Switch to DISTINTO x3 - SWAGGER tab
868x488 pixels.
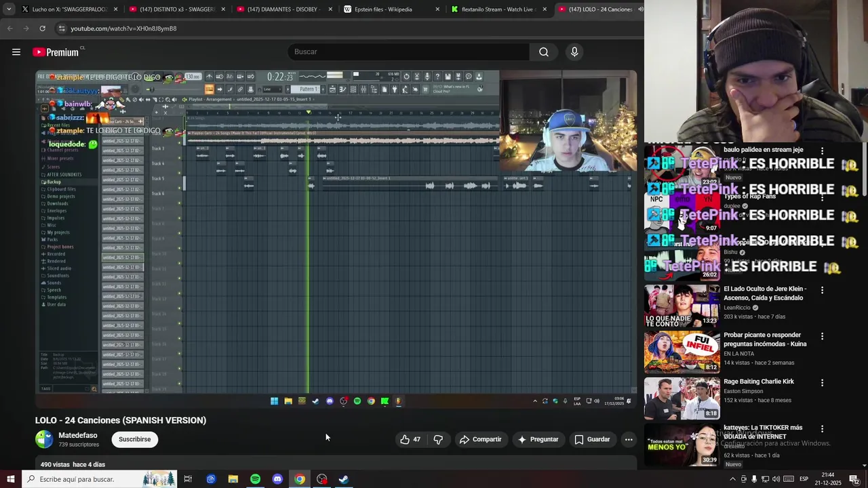tap(177, 9)
